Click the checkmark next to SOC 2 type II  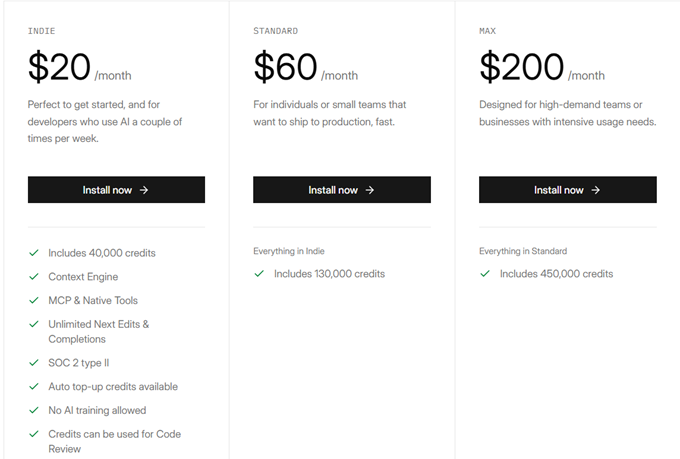[34, 362]
